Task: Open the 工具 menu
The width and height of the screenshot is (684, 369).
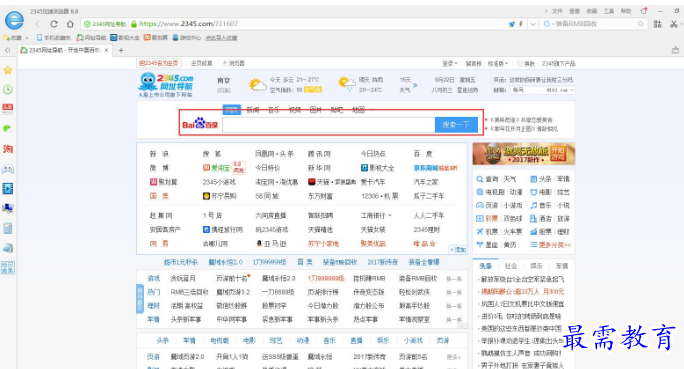Action: pos(609,11)
